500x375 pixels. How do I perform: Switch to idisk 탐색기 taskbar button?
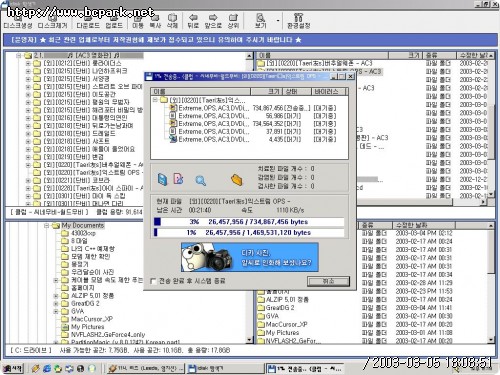(225, 368)
